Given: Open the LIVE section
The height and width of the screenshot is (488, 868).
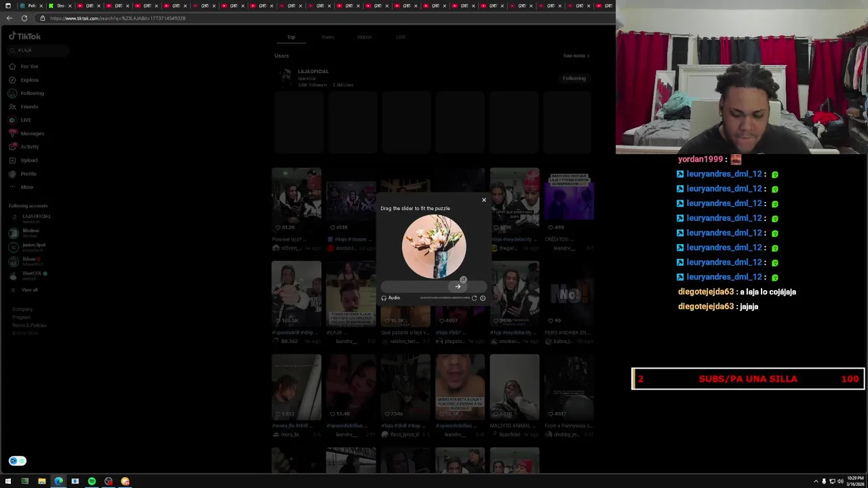Looking at the screenshot, I should tap(20, 120).
